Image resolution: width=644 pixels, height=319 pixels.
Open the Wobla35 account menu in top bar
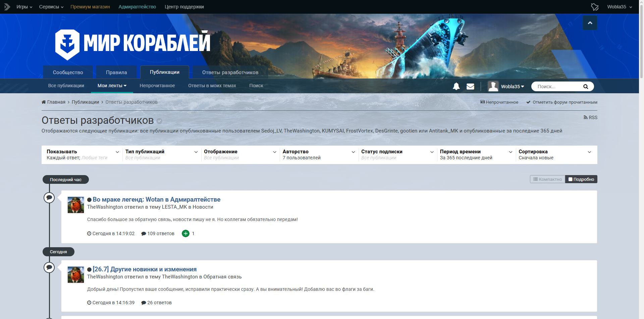[x=620, y=7]
